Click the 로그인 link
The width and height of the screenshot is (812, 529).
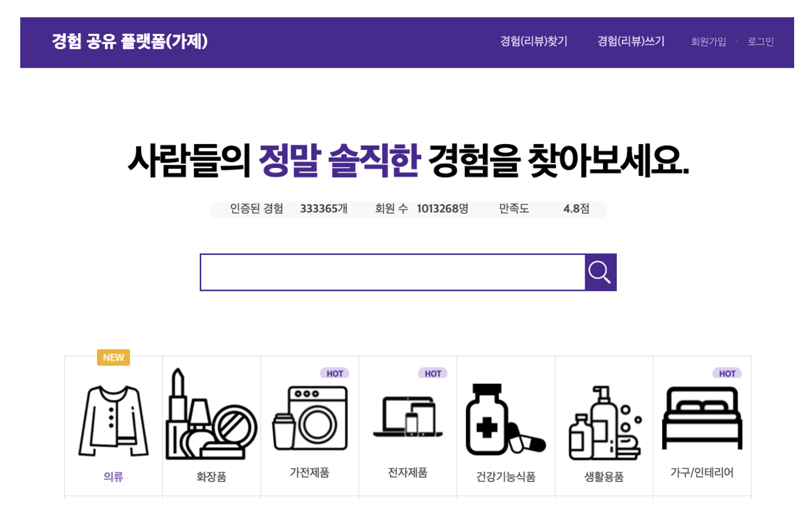761,42
